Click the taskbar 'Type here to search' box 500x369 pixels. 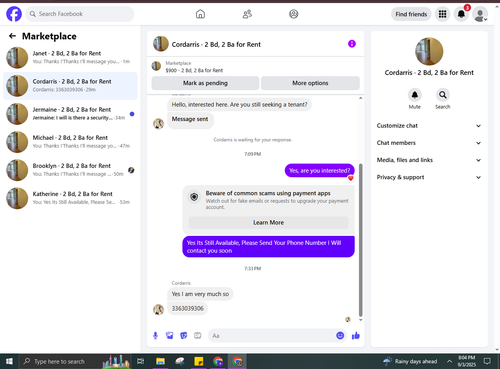(x=75, y=361)
